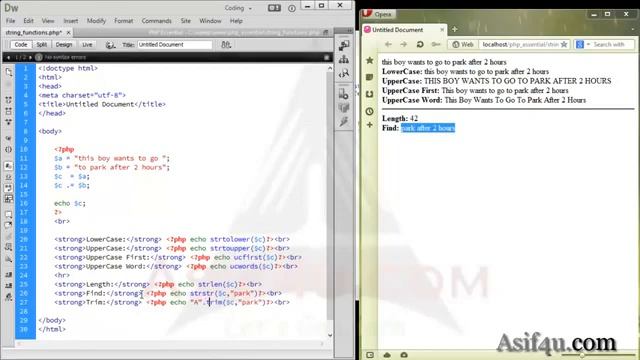Screen dimensions: 640x360
Task: Click the document Title input field
Action: (175, 44)
